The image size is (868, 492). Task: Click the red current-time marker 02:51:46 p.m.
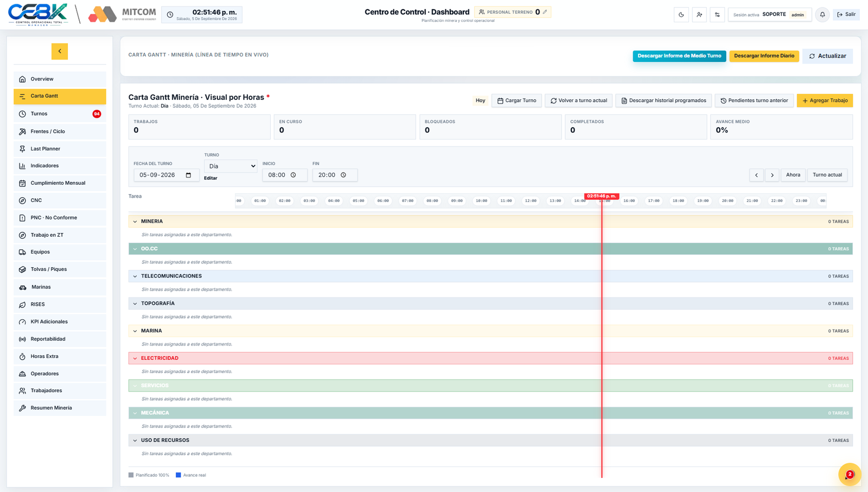(x=602, y=196)
